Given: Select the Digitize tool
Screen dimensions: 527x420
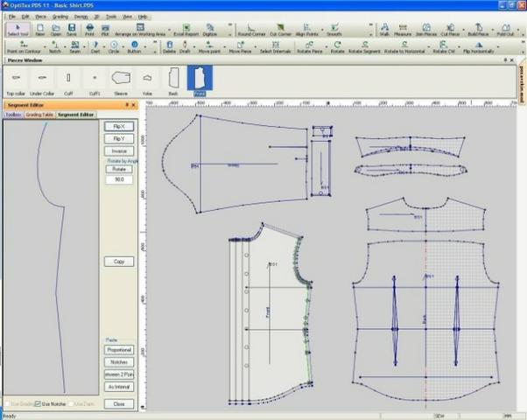Looking at the screenshot, I should (210, 30).
